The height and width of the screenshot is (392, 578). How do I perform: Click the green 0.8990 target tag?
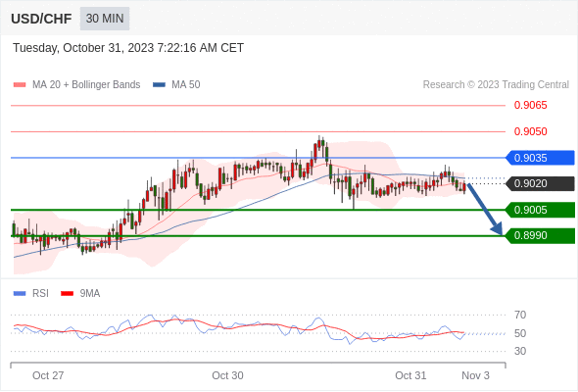click(540, 235)
